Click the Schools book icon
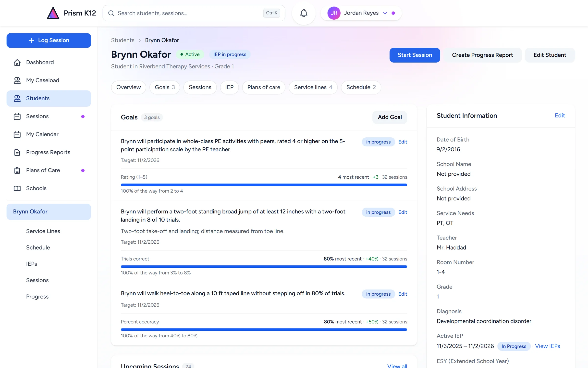Viewport: 588px width, 368px height. click(x=17, y=188)
